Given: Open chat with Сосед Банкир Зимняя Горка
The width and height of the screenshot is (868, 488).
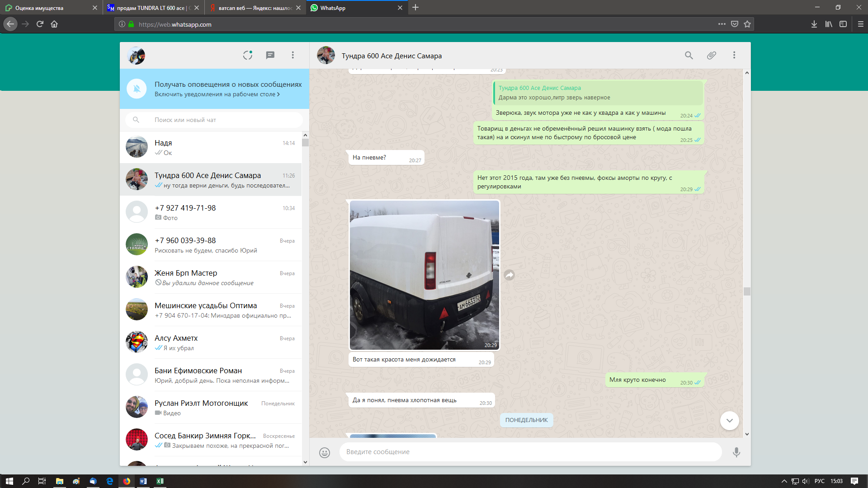Looking at the screenshot, I should [211, 440].
